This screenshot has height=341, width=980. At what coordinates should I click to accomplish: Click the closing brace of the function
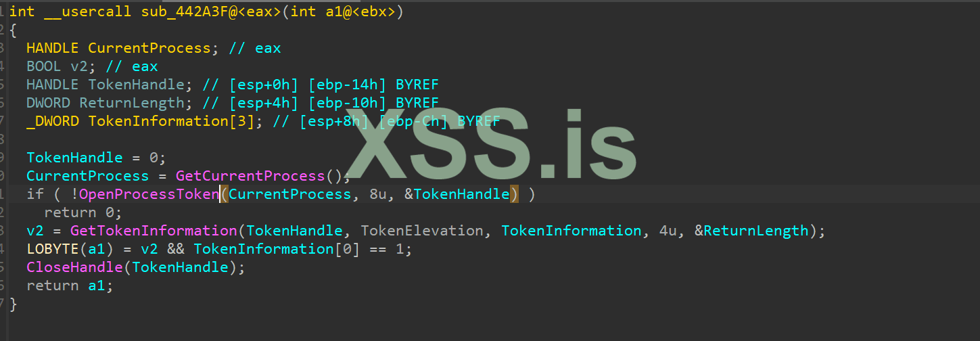click(13, 304)
